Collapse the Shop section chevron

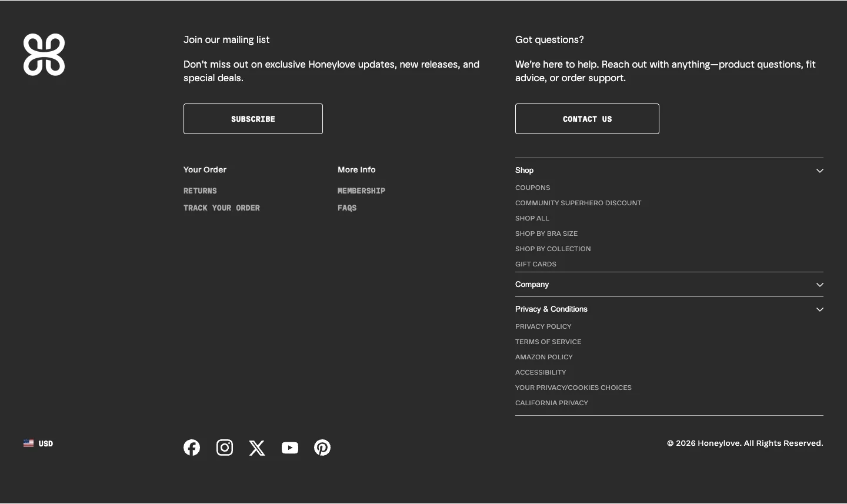pyautogui.click(x=820, y=171)
